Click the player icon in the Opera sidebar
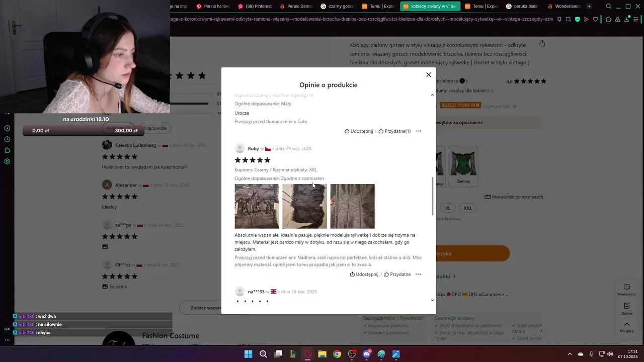This screenshot has height=362, width=644. click(7, 128)
